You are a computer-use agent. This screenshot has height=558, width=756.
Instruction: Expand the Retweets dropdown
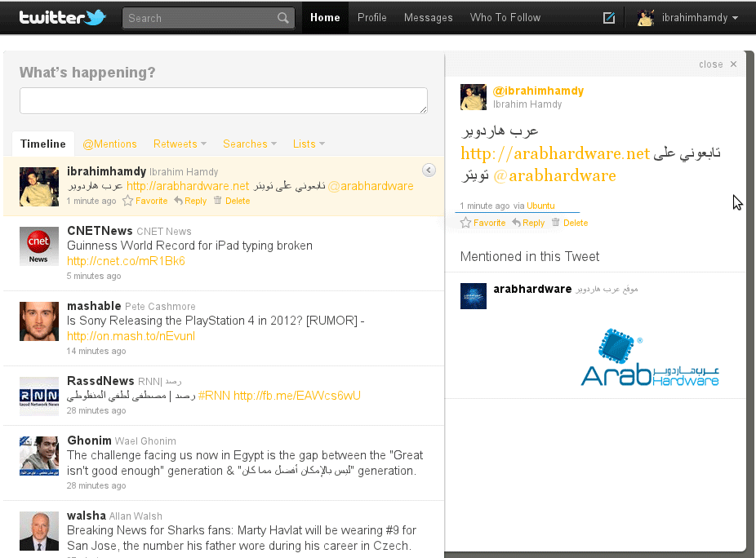click(x=180, y=144)
